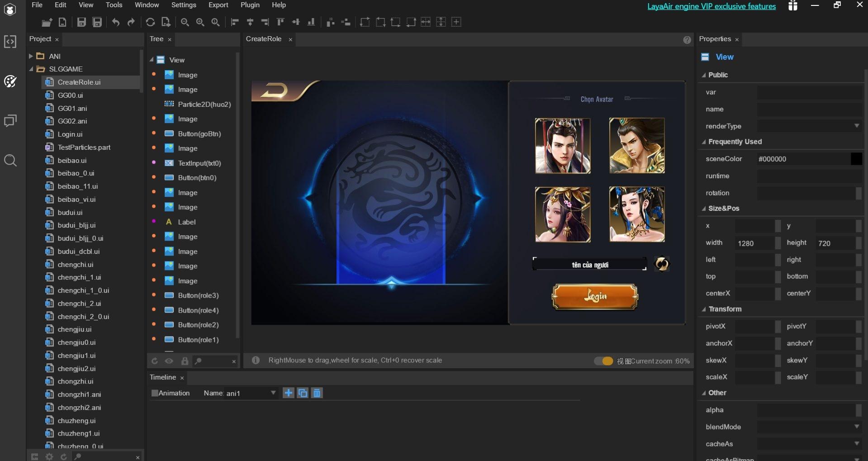The height and width of the screenshot is (461, 868).
Task: Enable the Animation checkbox in Timeline
Action: coord(155,393)
